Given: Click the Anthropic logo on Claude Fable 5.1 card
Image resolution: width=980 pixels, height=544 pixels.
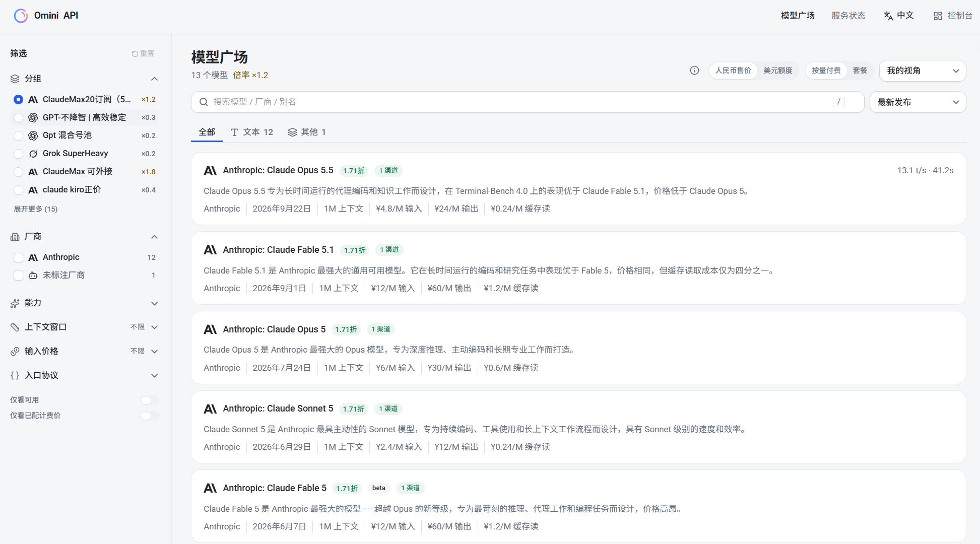Looking at the screenshot, I should (210, 250).
